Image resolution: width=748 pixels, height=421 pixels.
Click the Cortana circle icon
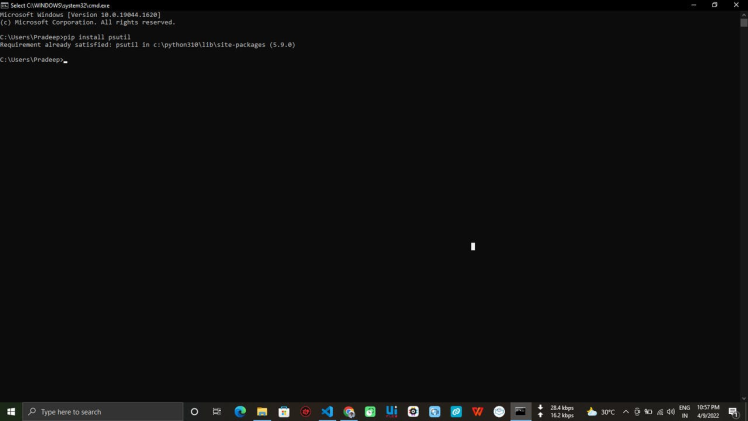click(x=194, y=412)
